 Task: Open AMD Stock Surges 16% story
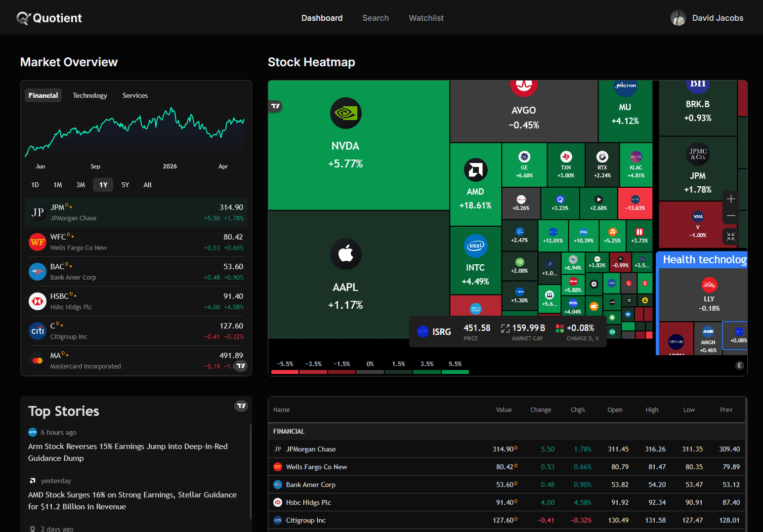coord(132,500)
